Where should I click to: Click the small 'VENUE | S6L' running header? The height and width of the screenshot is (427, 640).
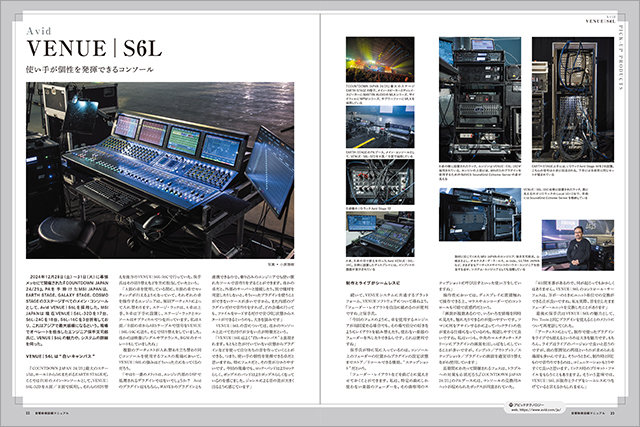[x=600, y=21]
